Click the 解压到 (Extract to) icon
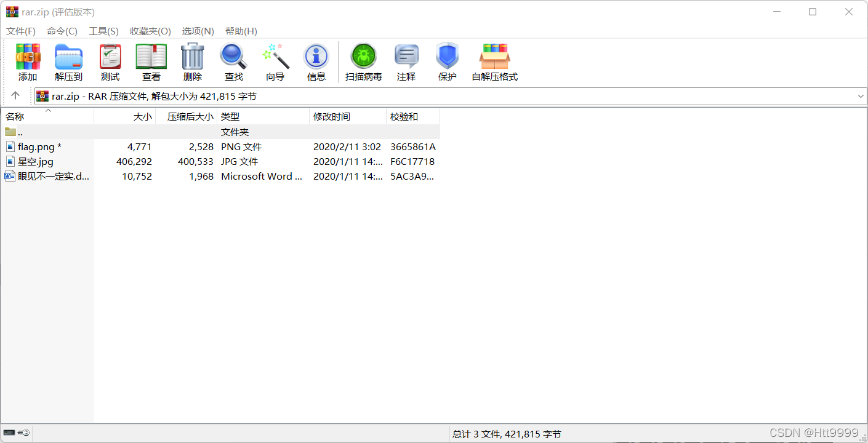 click(x=68, y=57)
